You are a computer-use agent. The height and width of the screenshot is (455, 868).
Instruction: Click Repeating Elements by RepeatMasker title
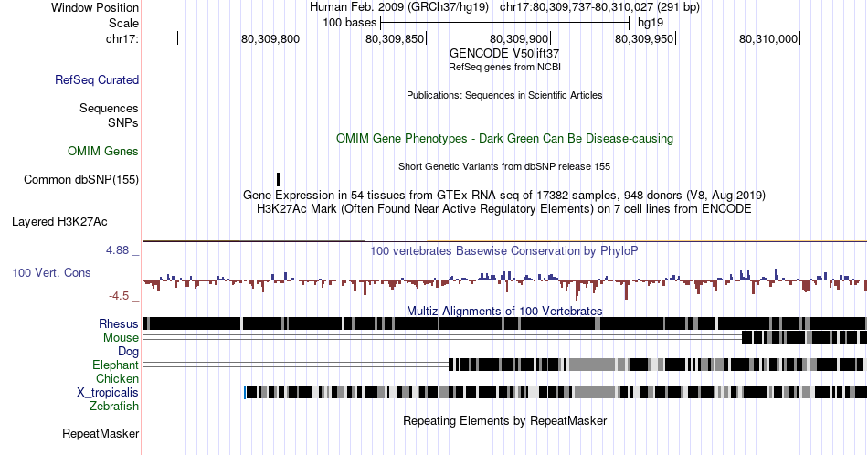[x=504, y=420]
